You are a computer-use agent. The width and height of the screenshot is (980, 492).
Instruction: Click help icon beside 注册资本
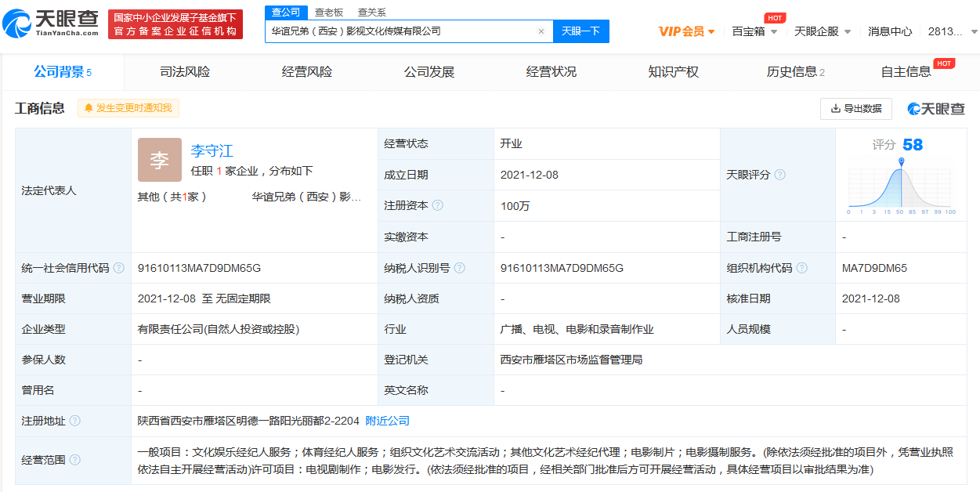click(x=437, y=205)
